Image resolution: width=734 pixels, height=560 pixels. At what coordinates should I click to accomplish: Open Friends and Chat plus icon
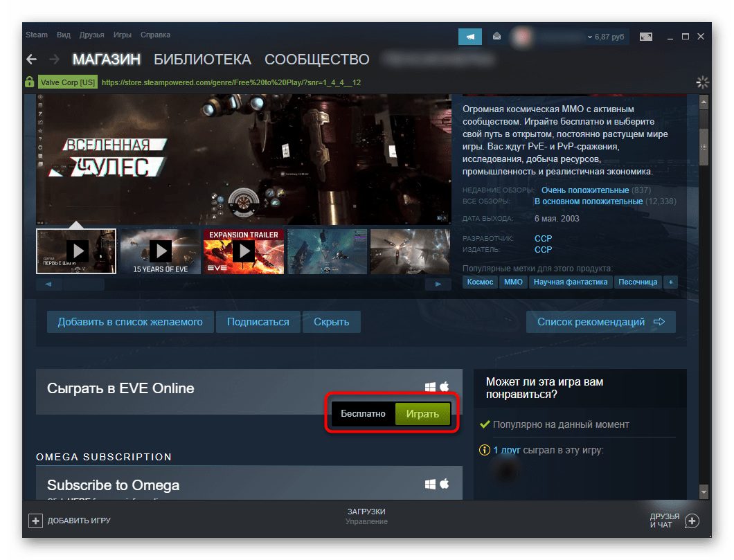(692, 521)
